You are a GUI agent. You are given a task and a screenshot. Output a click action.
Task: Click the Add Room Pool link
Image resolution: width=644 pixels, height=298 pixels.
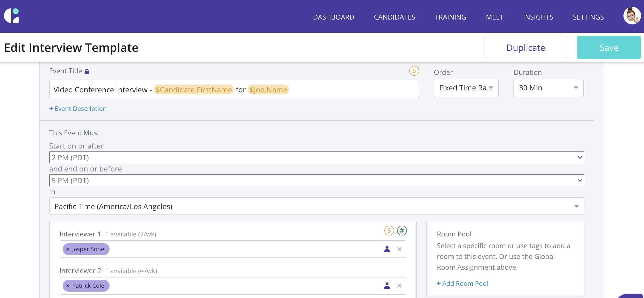(462, 284)
